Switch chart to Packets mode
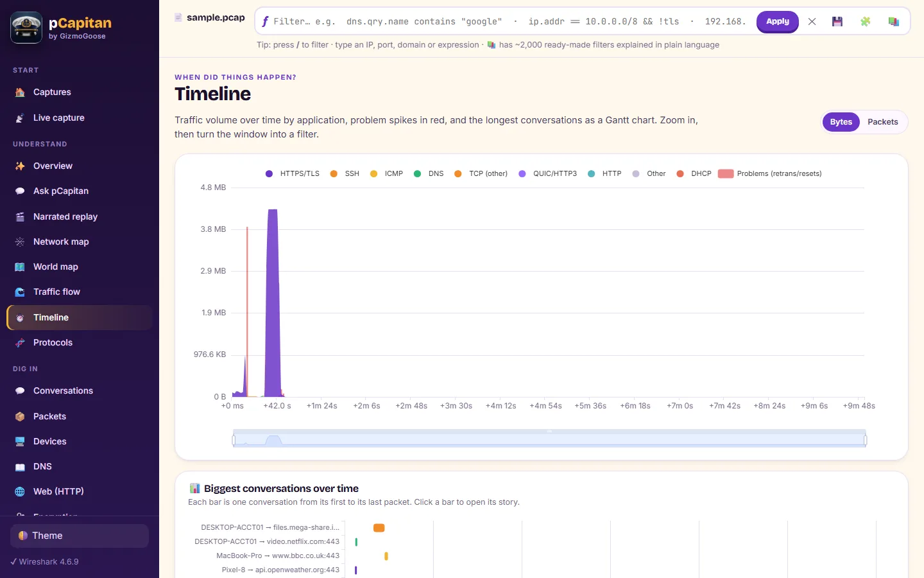 click(882, 122)
